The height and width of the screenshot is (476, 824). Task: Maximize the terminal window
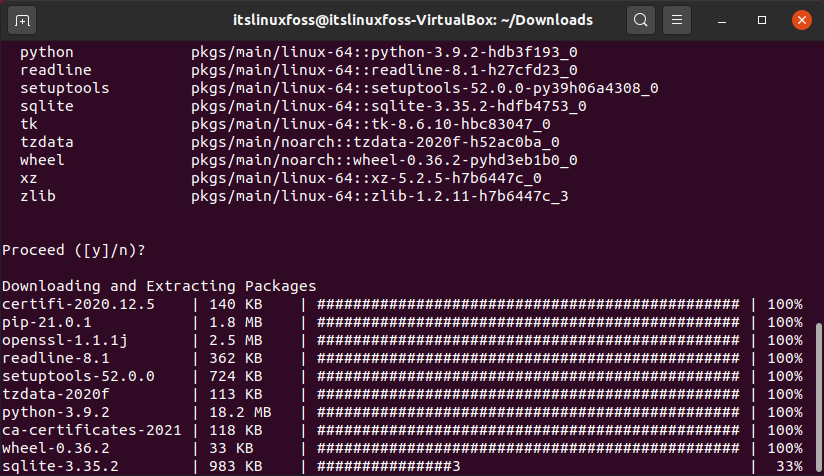761,20
